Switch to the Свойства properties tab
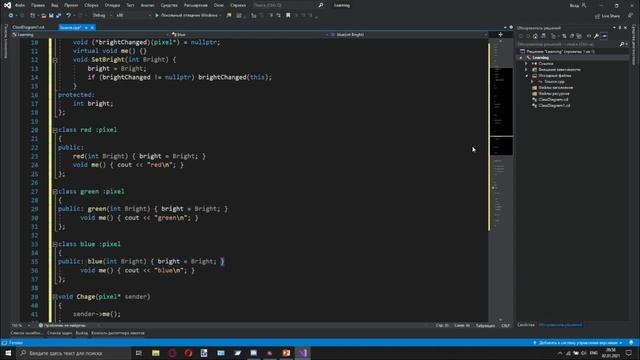Image resolution: width=640 pixels, height=360 pixels. pos(526,325)
